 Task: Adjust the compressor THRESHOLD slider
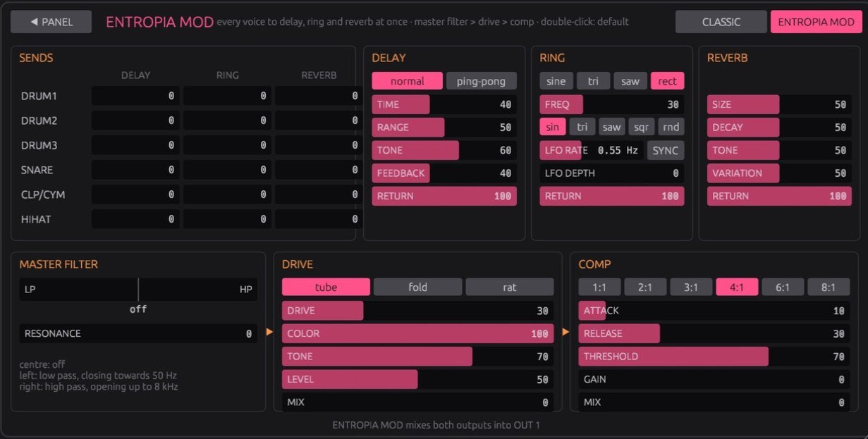pos(714,357)
